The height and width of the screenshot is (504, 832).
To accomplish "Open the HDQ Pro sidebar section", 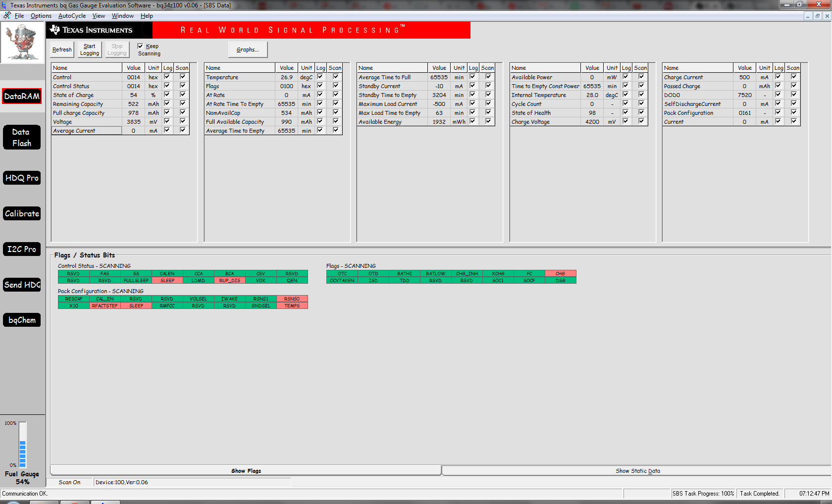I will pos(22,178).
